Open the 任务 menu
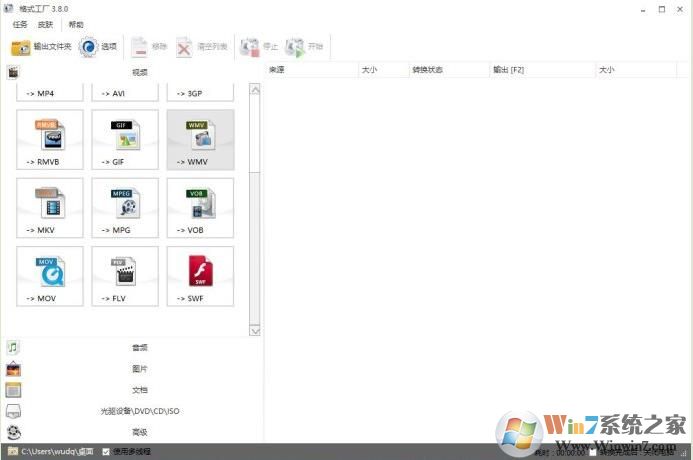The height and width of the screenshot is (460, 693). [20, 24]
